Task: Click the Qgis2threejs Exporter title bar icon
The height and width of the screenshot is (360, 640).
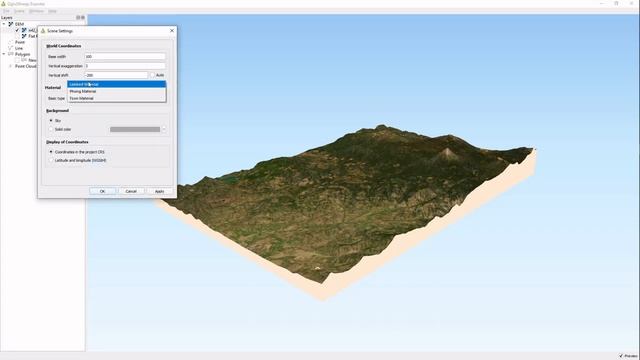Action: click(x=4, y=4)
